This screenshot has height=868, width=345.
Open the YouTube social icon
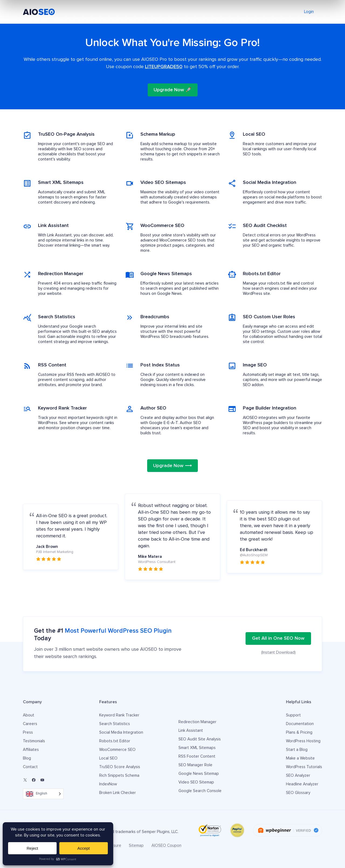click(x=42, y=780)
